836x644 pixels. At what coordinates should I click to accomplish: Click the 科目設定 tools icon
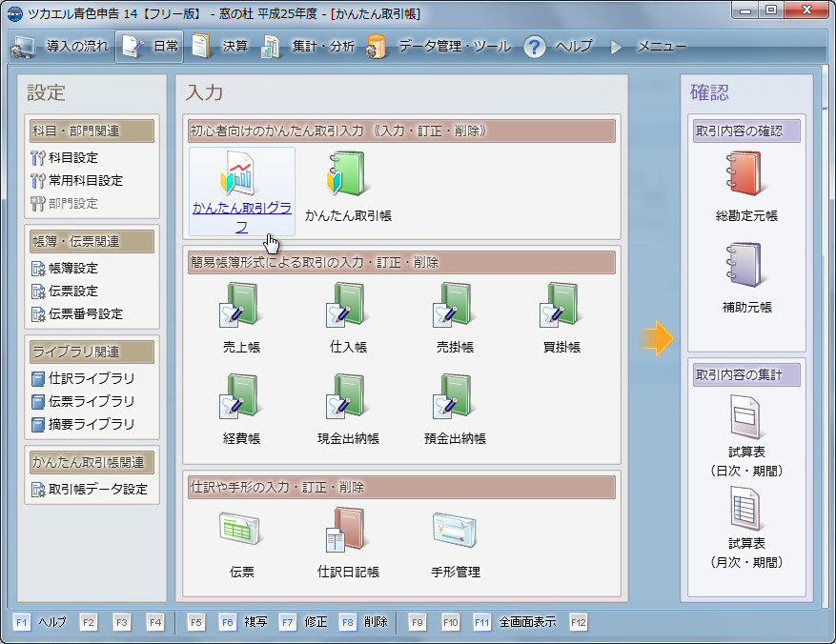tap(38, 158)
